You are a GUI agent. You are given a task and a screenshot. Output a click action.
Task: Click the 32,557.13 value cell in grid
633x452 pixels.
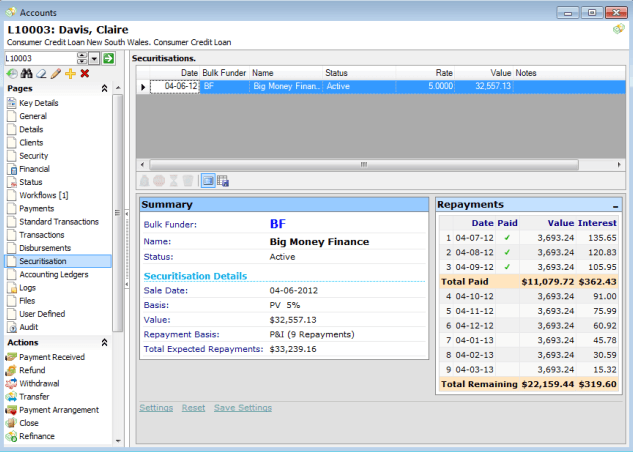click(x=484, y=86)
